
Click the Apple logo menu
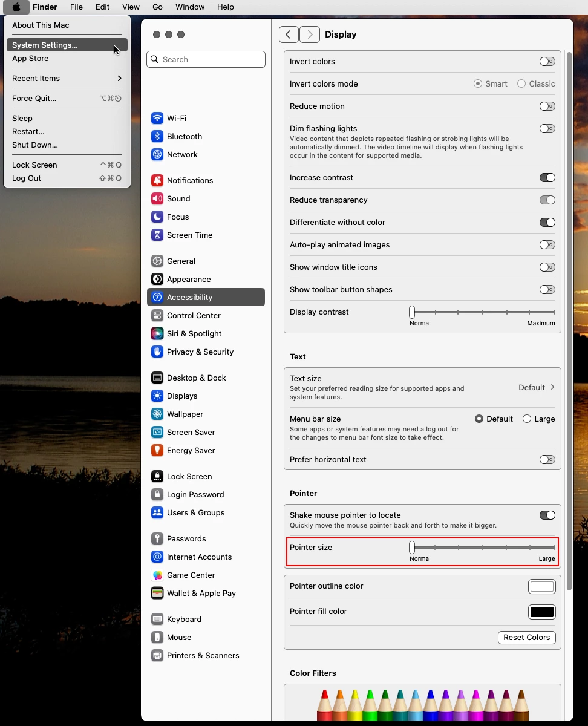click(x=16, y=7)
